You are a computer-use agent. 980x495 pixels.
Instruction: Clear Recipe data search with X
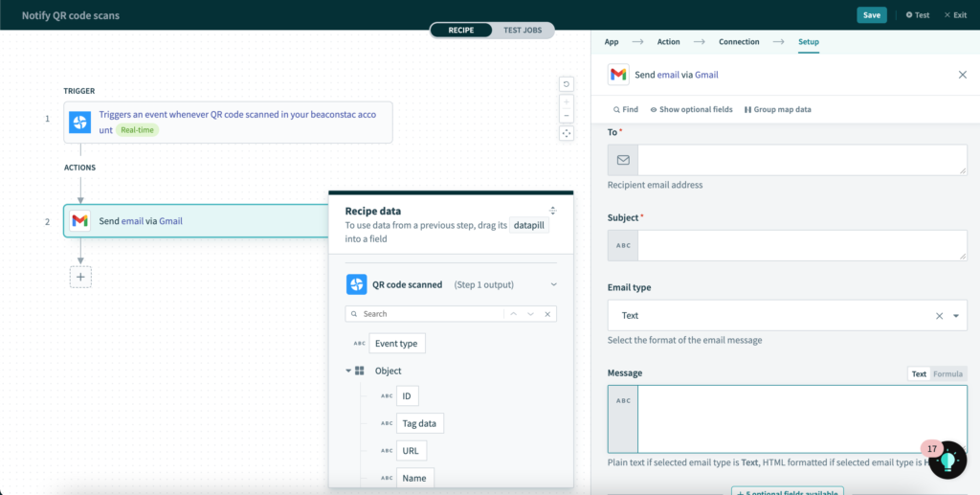coord(547,314)
